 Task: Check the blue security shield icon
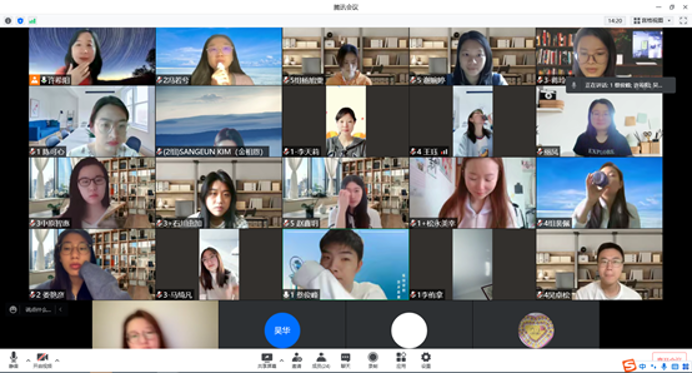pyautogui.click(x=20, y=21)
